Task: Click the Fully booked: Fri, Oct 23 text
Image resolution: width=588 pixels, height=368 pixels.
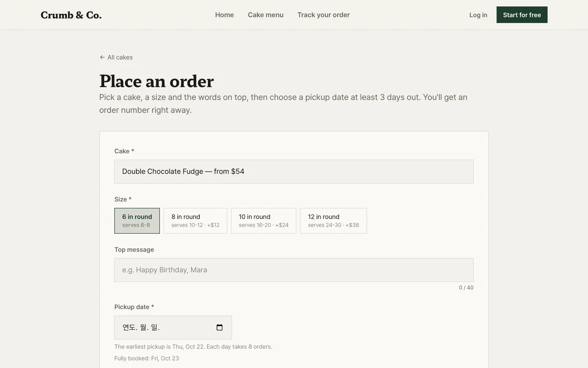Action: (147, 358)
